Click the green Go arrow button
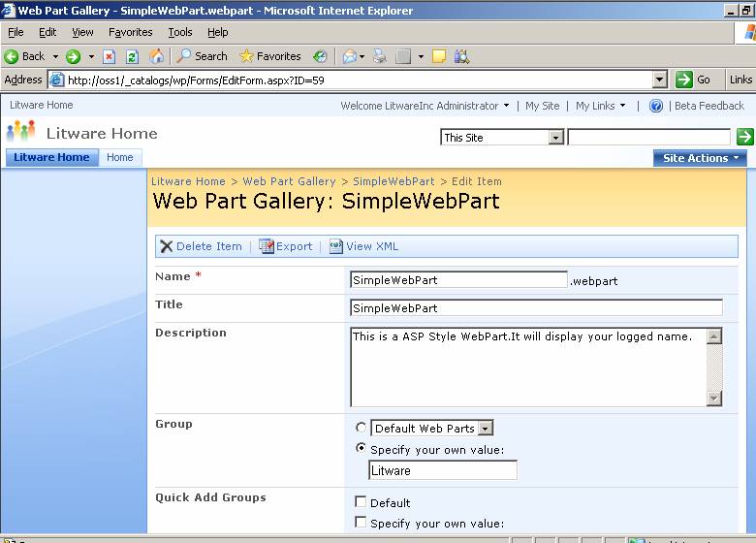756x543 pixels. click(684, 80)
